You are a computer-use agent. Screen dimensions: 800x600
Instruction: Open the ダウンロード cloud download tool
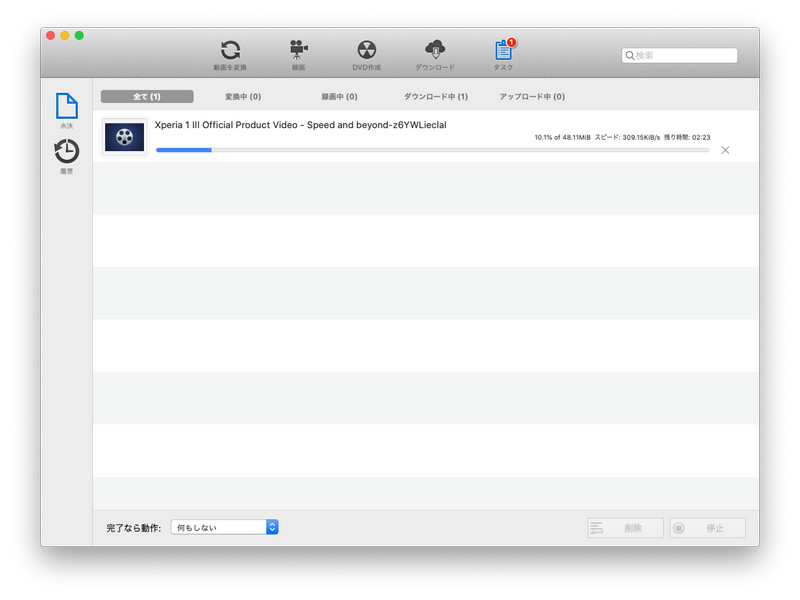click(435, 55)
